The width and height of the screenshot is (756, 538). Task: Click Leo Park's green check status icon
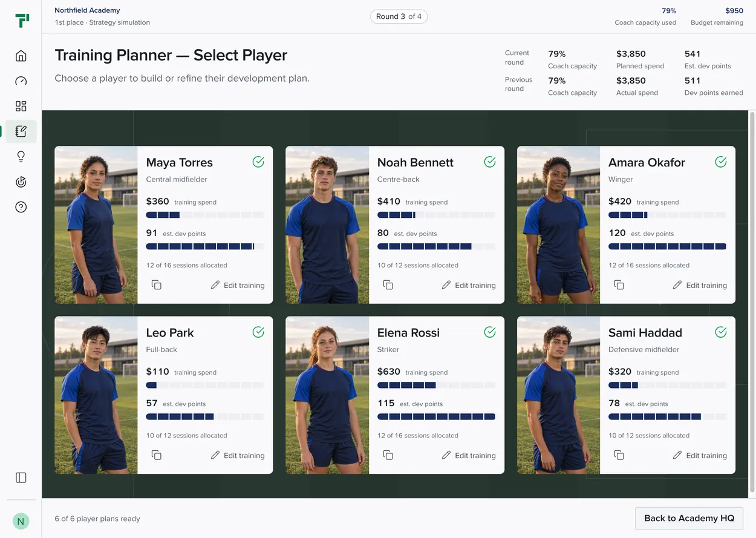pyautogui.click(x=258, y=332)
